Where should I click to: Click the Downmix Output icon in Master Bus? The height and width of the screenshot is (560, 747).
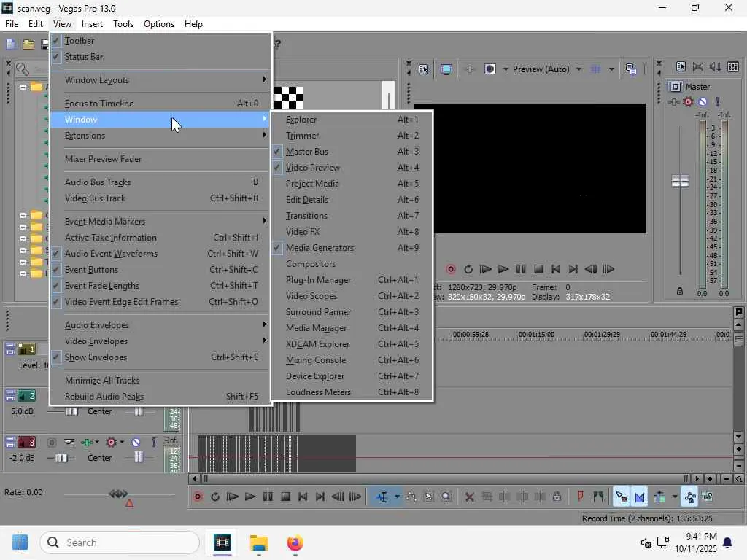click(x=698, y=66)
